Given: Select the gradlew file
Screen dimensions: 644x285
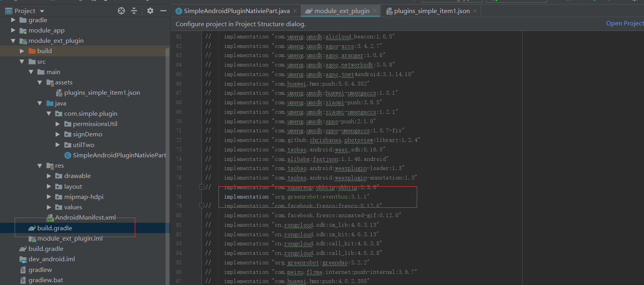Looking at the screenshot, I should [x=40, y=270].
